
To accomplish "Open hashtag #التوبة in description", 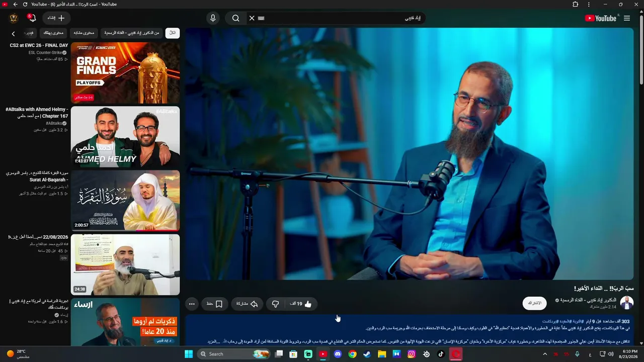I will click(577, 321).
